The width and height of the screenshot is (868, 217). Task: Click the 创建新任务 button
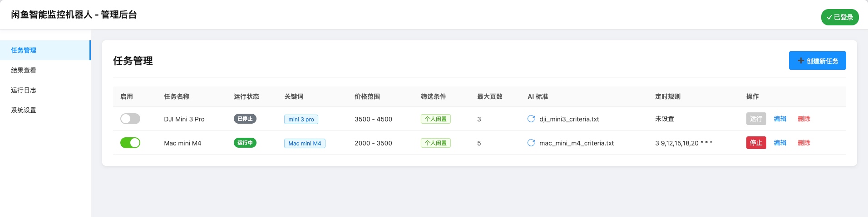point(818,61)
